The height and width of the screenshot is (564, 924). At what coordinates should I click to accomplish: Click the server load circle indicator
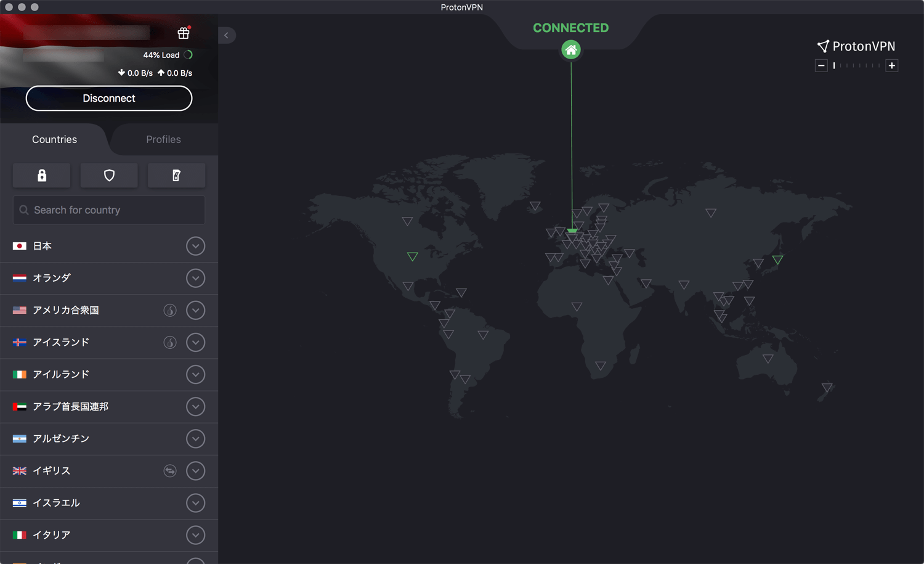coord(188,55)
